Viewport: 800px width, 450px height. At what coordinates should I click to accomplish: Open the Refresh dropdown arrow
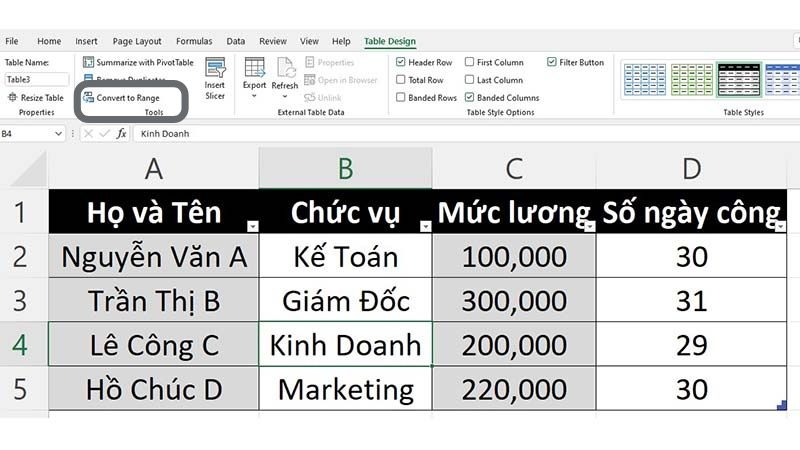pos(285,96)
